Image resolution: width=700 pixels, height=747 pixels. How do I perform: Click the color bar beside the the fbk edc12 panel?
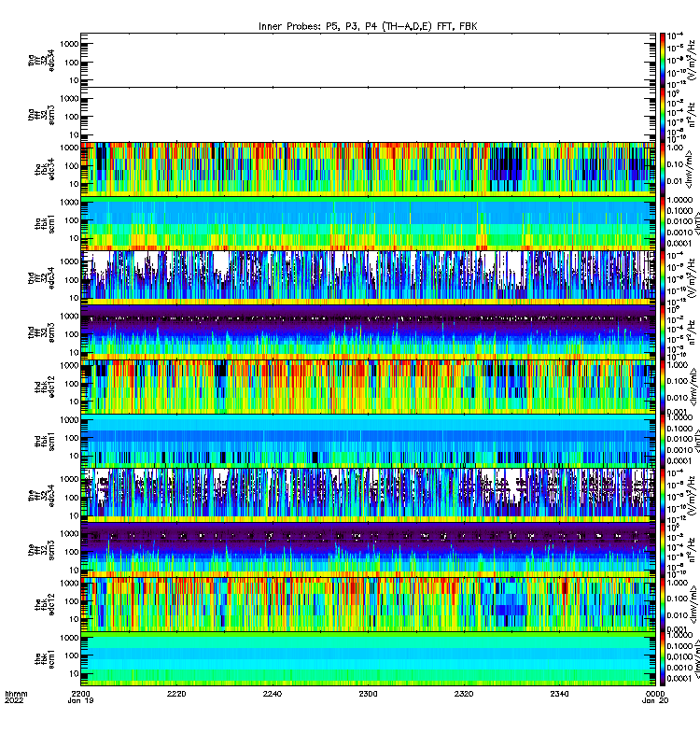[x=663, y=604]
